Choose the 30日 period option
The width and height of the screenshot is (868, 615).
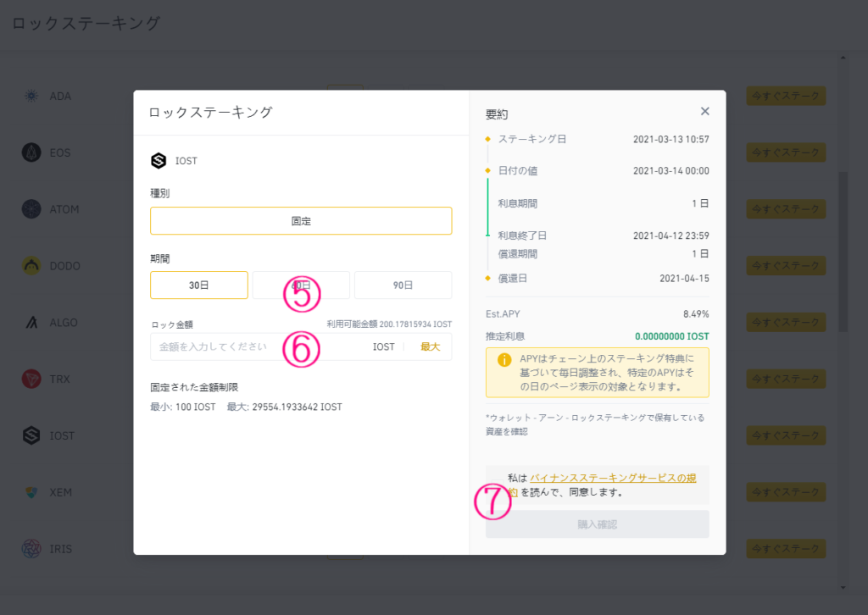(199, 285)
